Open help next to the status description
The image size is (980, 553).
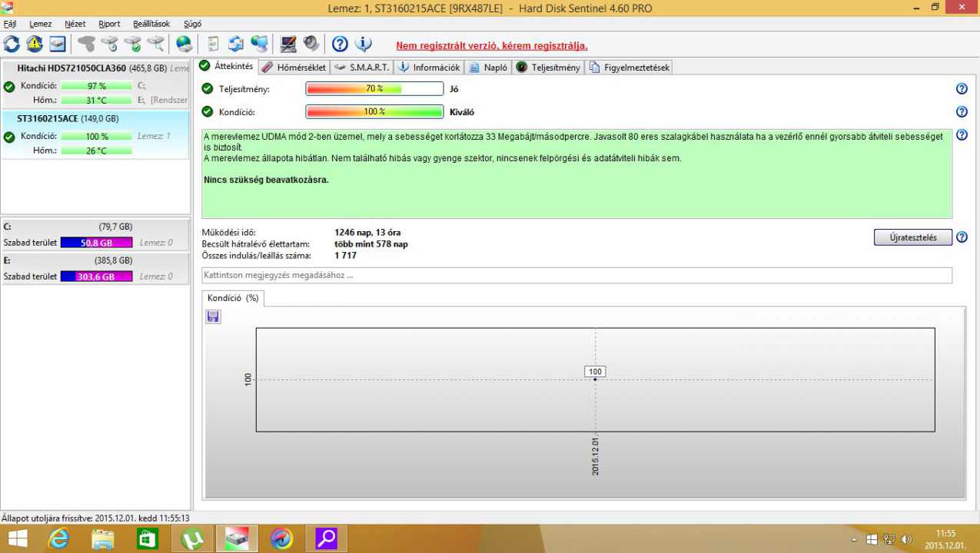962,135
